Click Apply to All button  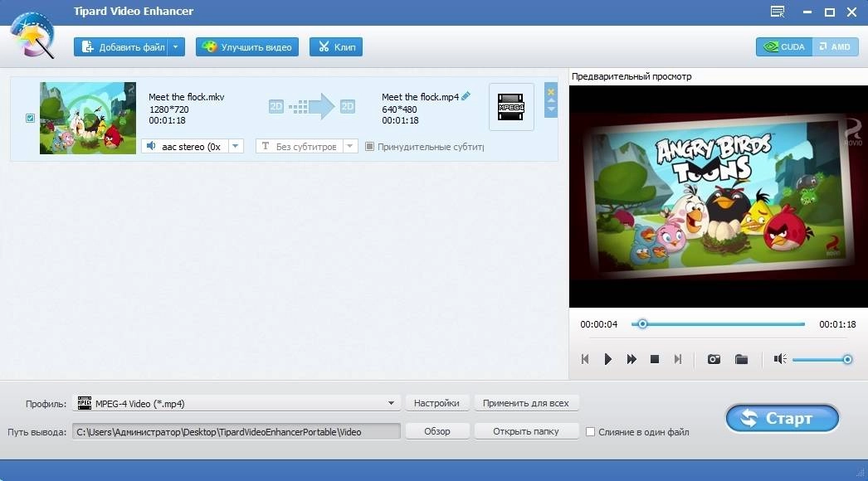(525, 403)
